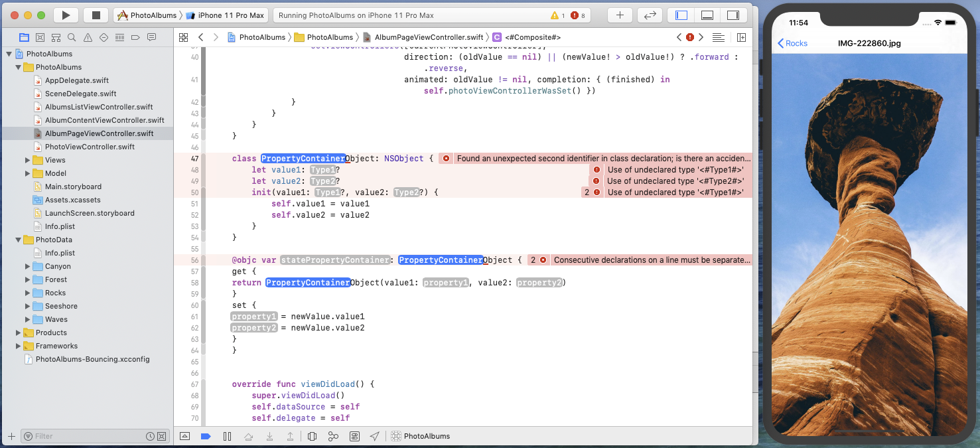Image resolution: width=980 pixels, height=448 pixels.
Task: Open AlbumsListViewController.swift file
Action: pos(98,107)
